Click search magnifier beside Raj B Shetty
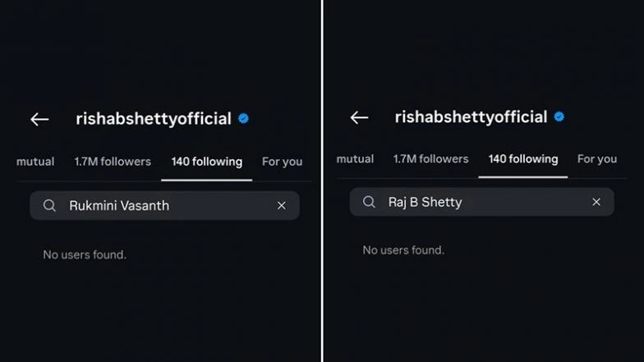This screenshot has width=644, height=362. coord(370,202)
